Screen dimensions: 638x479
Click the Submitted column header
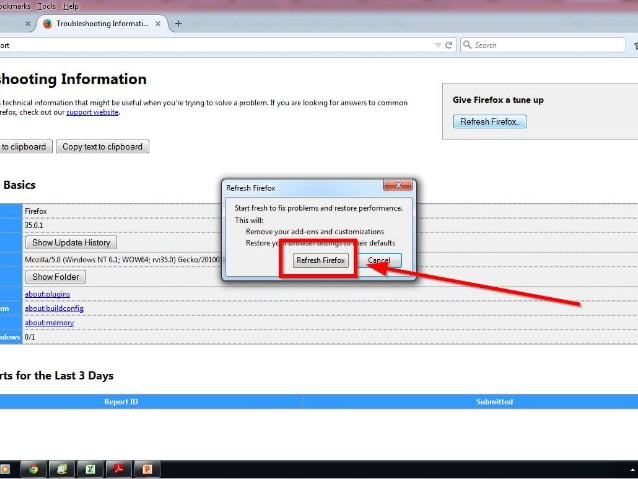pos(494,402)
